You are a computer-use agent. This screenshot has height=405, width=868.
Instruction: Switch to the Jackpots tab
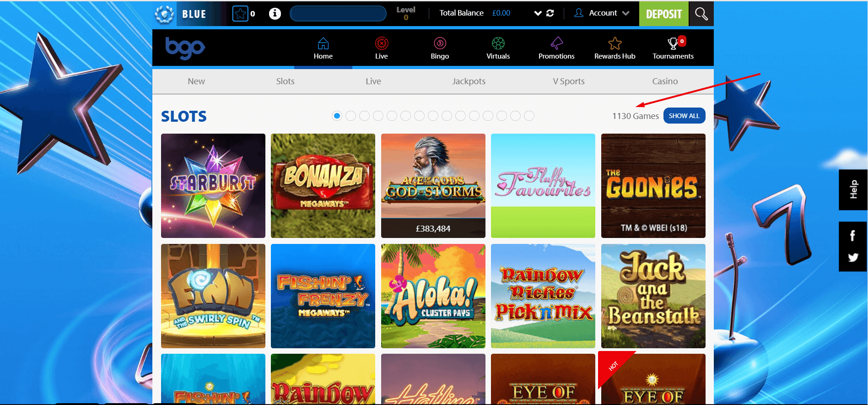coord(469,81)
